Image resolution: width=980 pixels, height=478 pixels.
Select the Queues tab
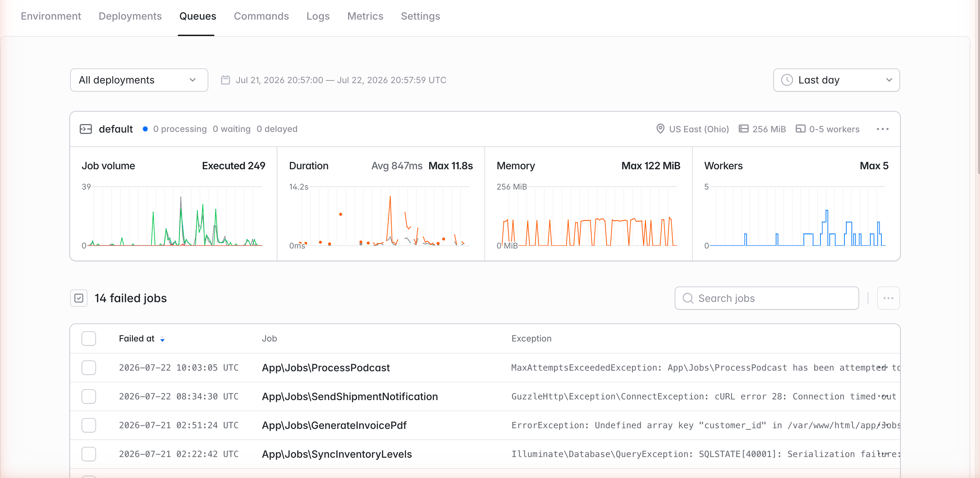[198, 16]
